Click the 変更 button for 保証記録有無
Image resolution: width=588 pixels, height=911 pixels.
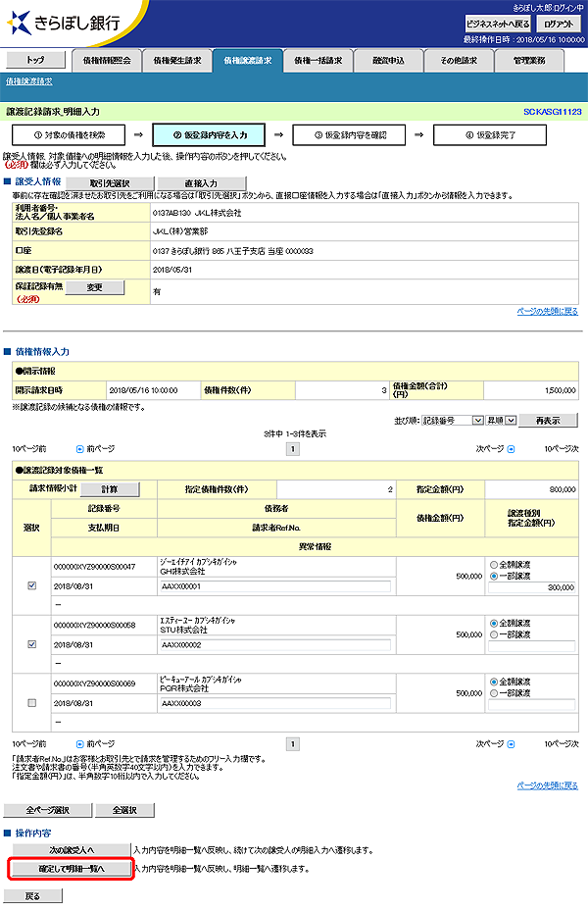tap(95, 287)
